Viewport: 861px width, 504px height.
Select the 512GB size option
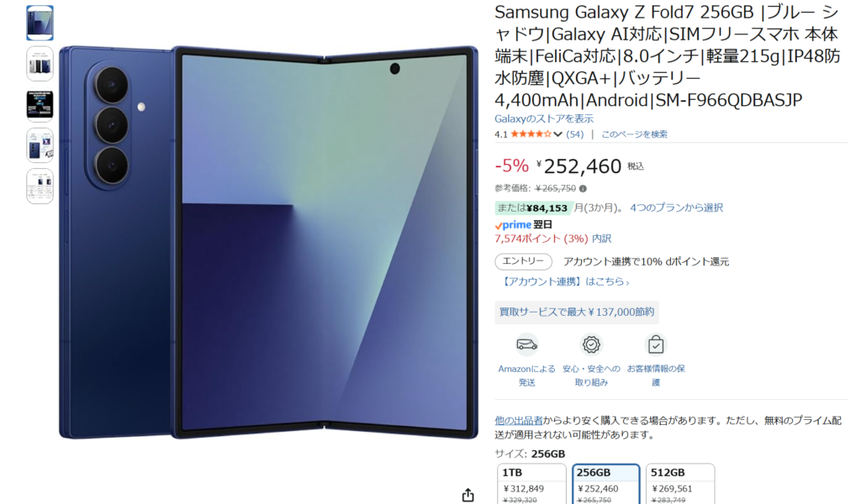click(x=680, y=484)
